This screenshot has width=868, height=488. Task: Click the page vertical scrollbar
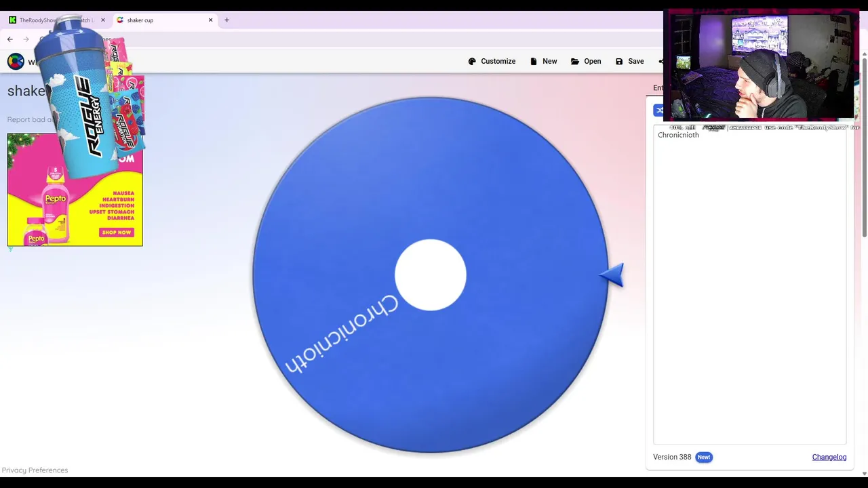(x=864, y=146)
